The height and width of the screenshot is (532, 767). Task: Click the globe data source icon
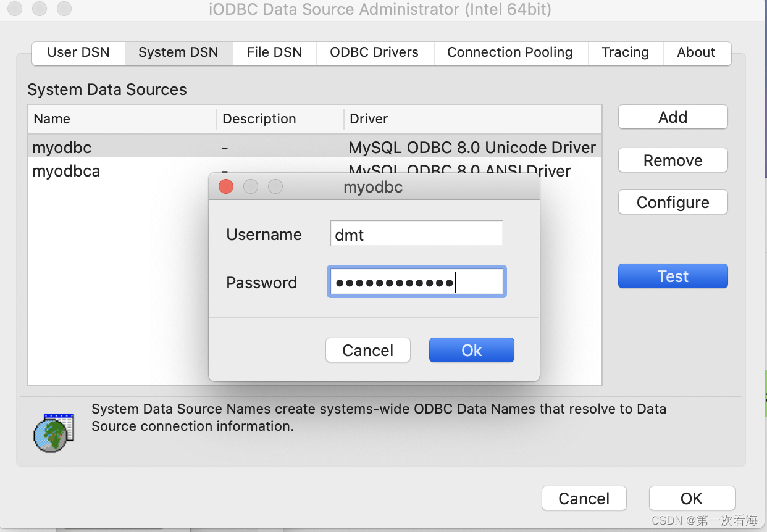54,433
